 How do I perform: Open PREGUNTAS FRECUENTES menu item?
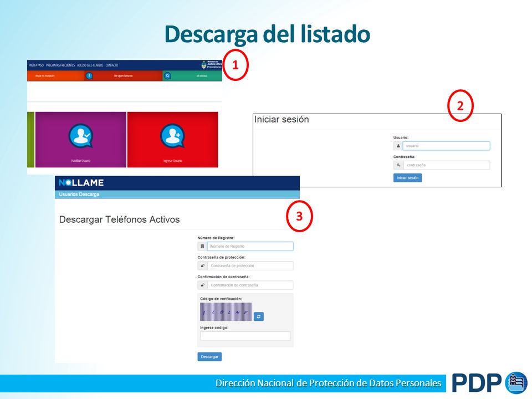(x=60, y=65)
